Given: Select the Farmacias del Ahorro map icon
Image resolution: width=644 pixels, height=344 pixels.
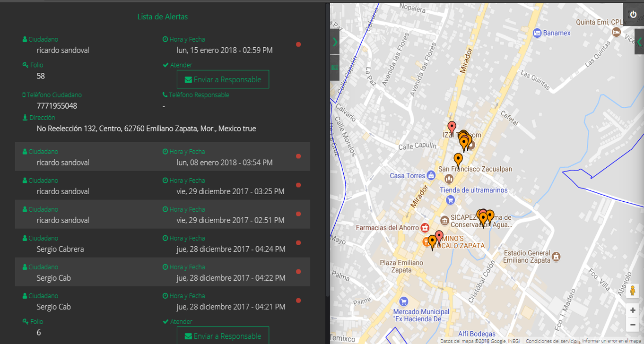Looking at the screenshot, I should [x=425, y=228].
